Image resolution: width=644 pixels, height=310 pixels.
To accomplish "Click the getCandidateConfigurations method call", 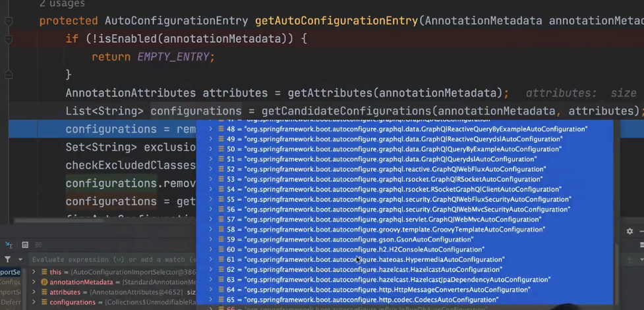I will [x=346, y=111].
